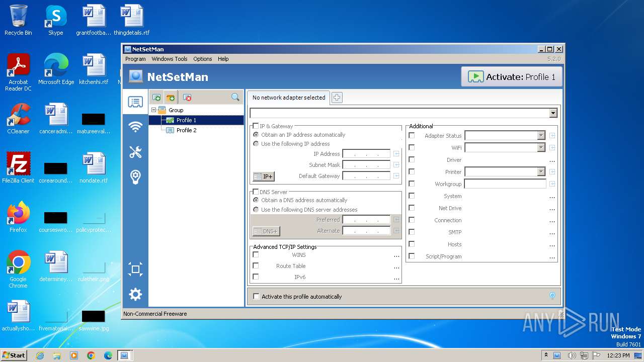Open the Profiles sidebar panel
The width and height of the screenshot is (644, 362).
click(x=135, y=102)
